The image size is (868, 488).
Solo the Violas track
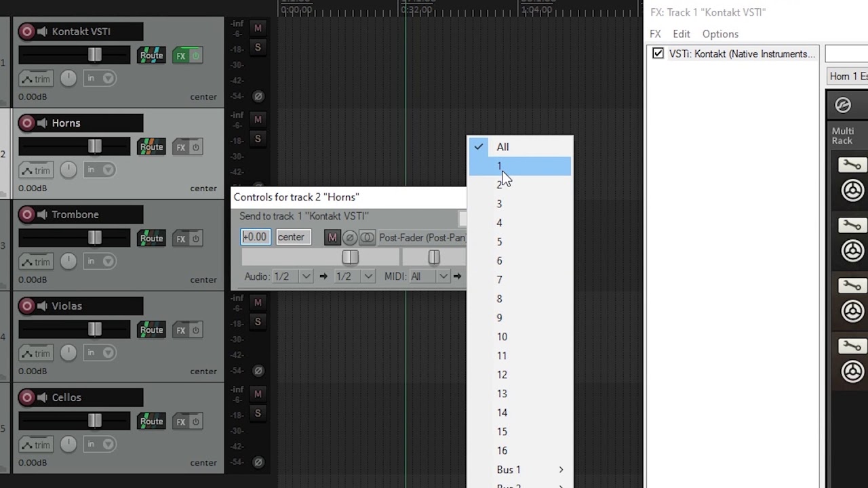pyautogui.click(x=258, y=322)
